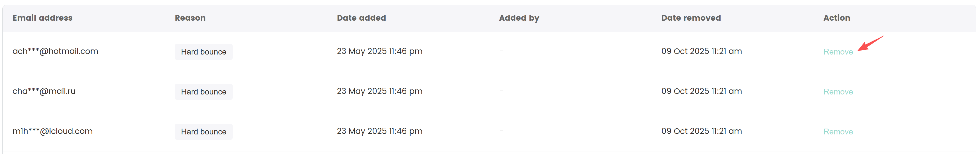This screenshot has height=154, width=980.
Task: Click the Reason column header
Action: click(190, 18)
